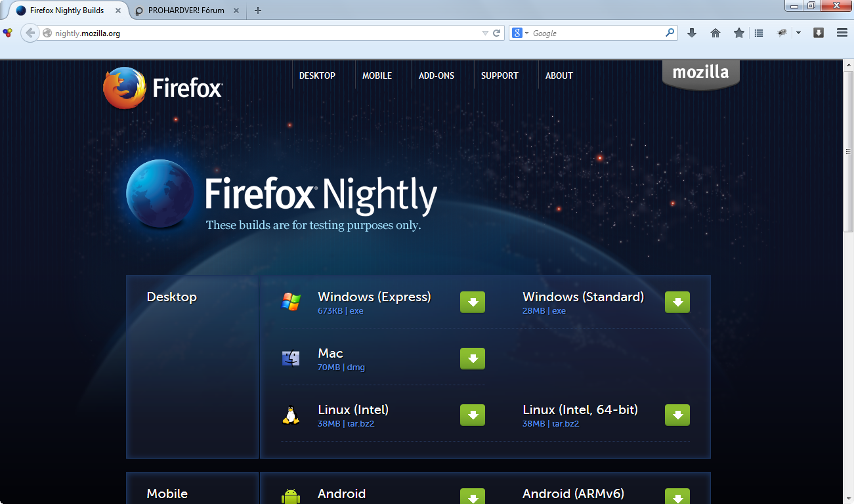Viewport: 854px width, 504px height.
Task: Expand the bug extension dropdown arrow
Action: pos(798,33)
